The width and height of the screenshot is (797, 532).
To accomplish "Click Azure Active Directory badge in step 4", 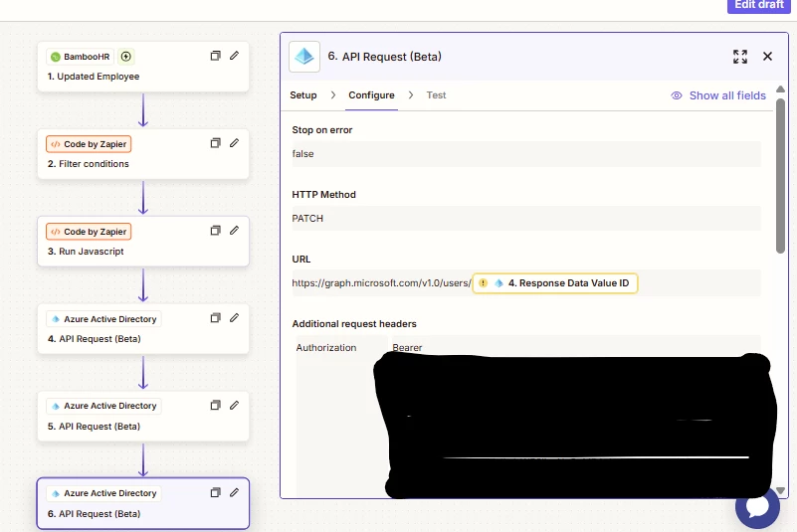I will pos(103,319).
